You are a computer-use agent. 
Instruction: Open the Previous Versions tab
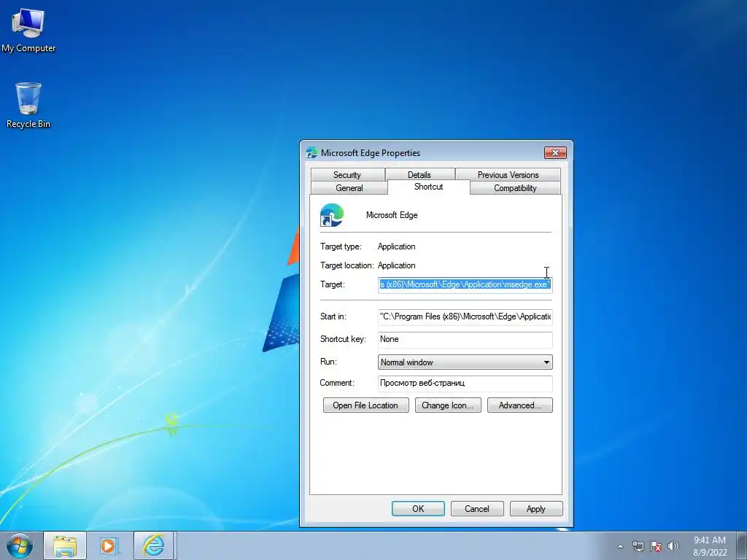tap(508, 175)
